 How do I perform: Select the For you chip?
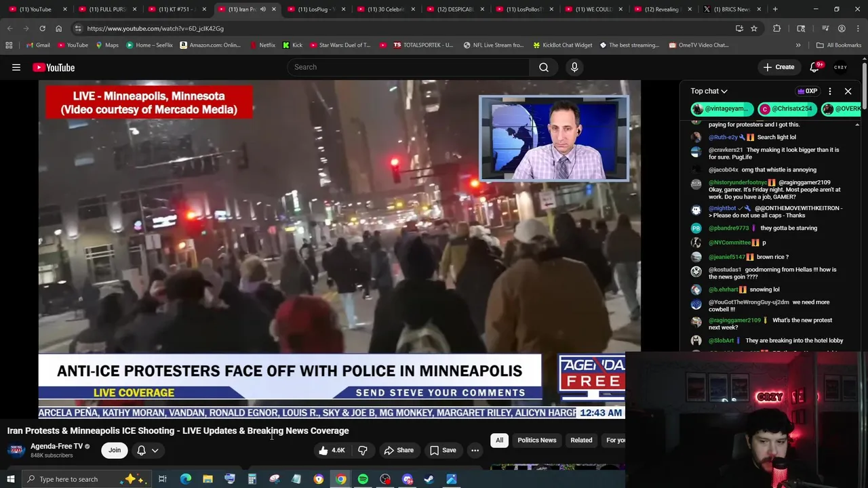click(616, 440)
